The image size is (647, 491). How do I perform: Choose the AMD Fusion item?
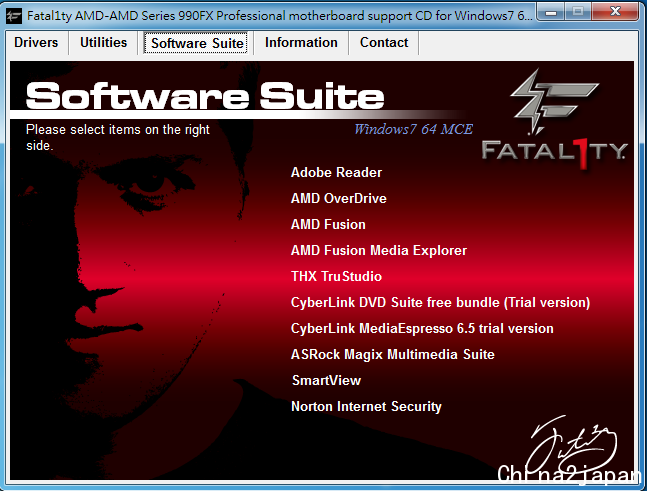pos(328,224)
